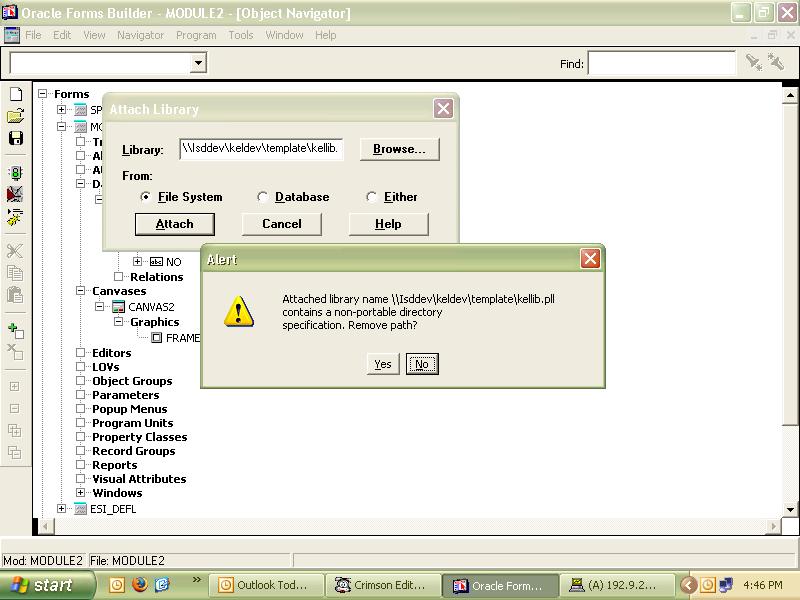Click No in the Alert dialog
This screenshot has height=600, width=800.
pos(422,364)
